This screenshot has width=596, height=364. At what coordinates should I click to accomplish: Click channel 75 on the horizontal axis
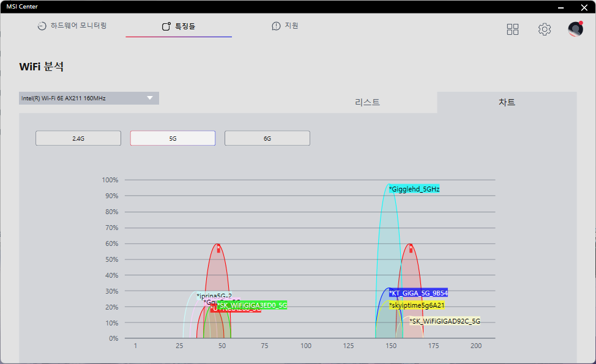coord(264,346)
